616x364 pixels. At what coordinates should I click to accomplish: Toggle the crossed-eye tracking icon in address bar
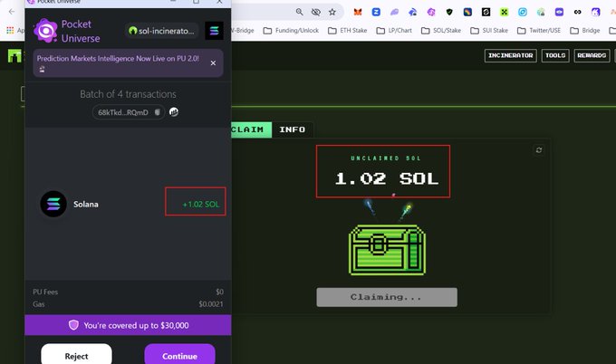pyautogui.click(x=316, y=12)
